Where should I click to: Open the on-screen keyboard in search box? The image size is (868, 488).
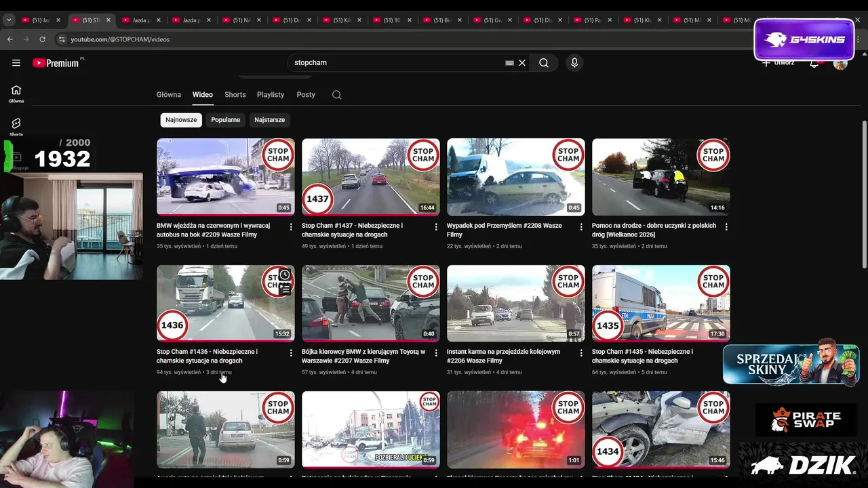point(509,63)
